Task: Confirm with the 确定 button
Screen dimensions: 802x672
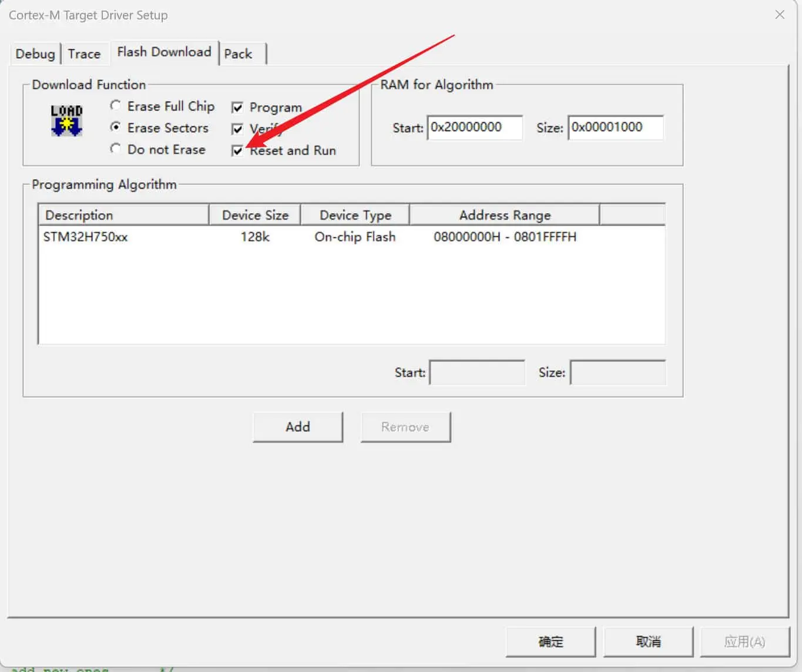Action: pyautogui.click(x=551, y=641)
